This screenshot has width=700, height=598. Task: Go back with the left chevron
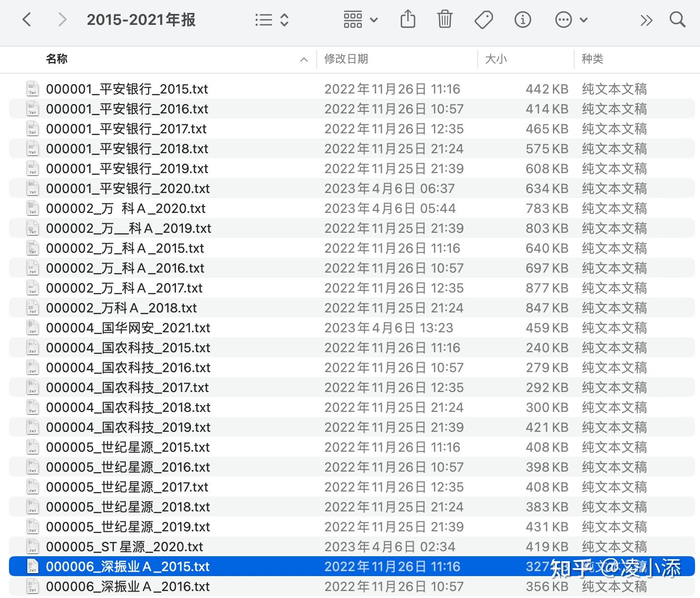27,20
